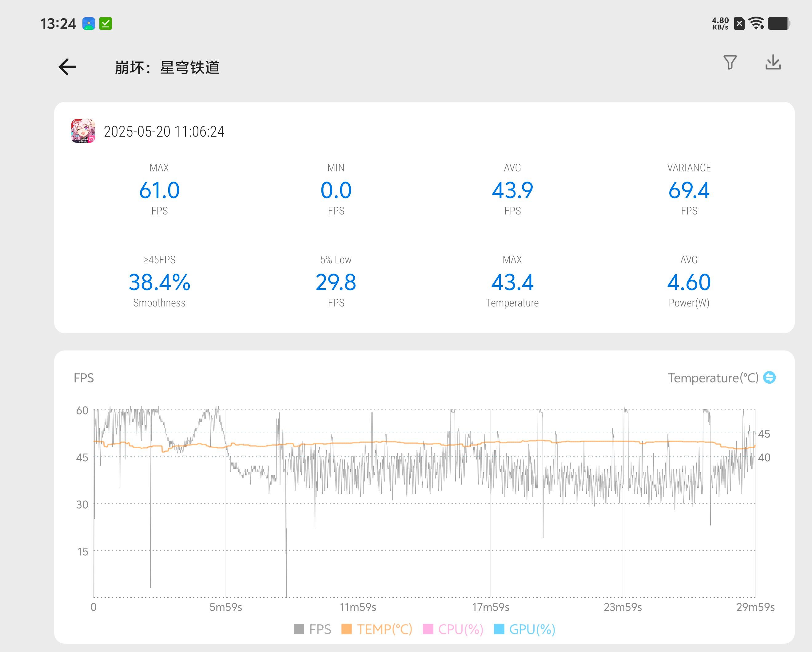Image resolution: width=812 pixels, height=652 pixels.
Task: Switch the Temperature axis swap icon
Action: click(x=769, y=378)
